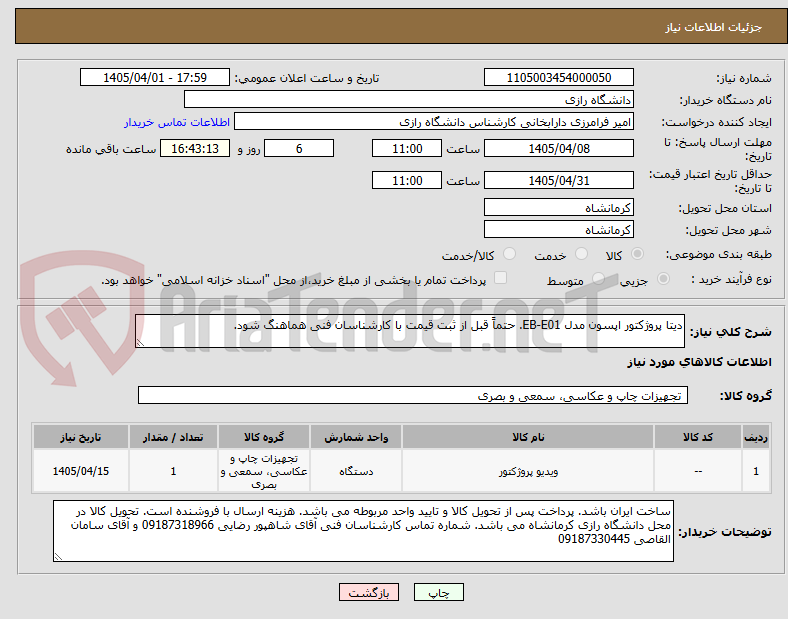
Task: Click the response deadline hour 11:00 field
Action: pos(407,148)
